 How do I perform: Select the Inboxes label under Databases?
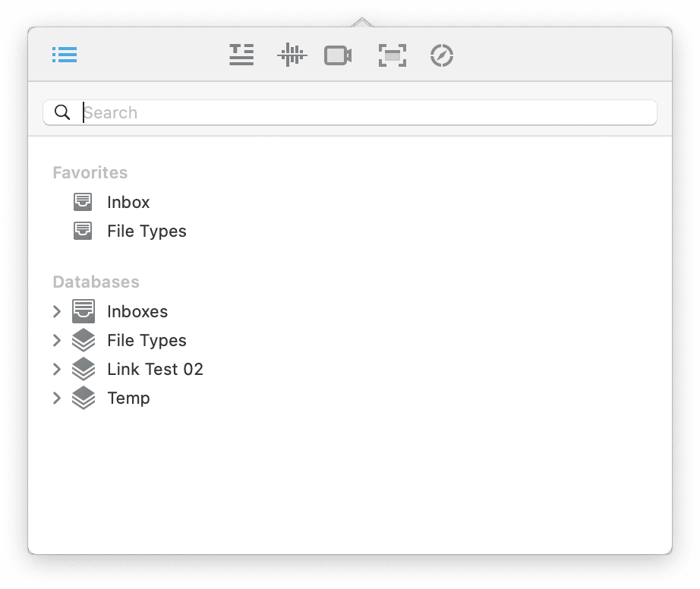pos(137,311)
